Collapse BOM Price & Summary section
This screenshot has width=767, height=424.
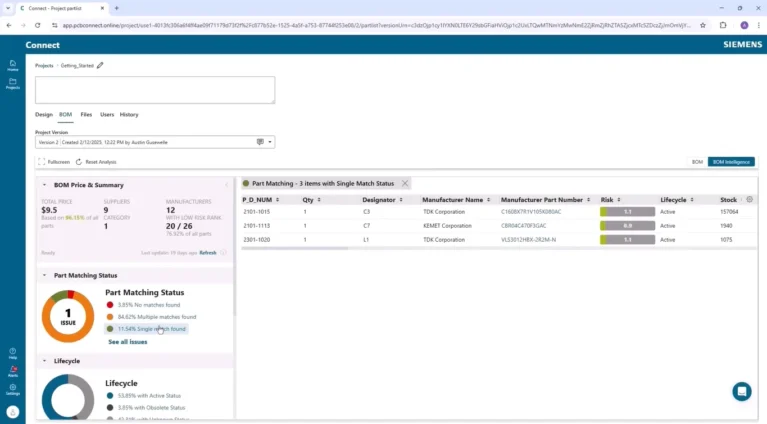coord(44,185)
